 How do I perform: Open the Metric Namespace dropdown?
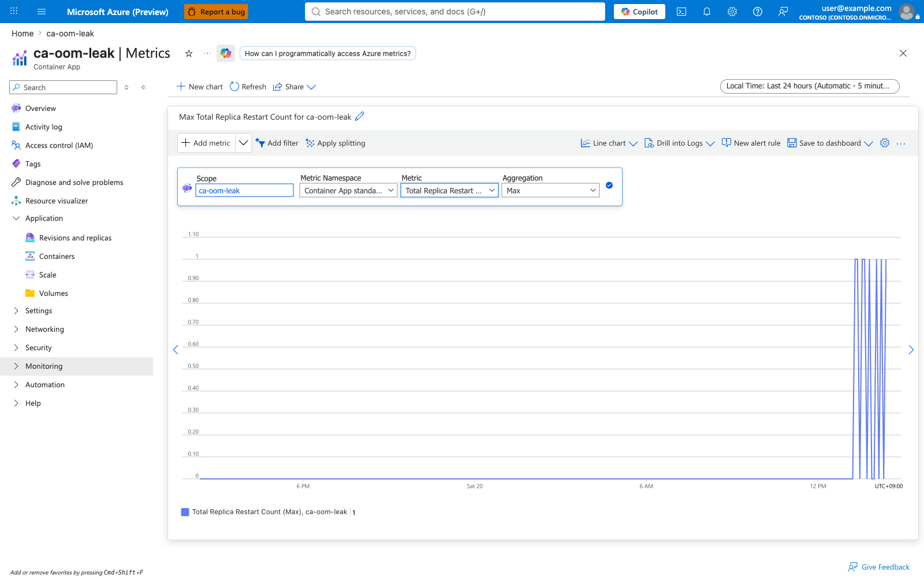click(x=348, y=190)
